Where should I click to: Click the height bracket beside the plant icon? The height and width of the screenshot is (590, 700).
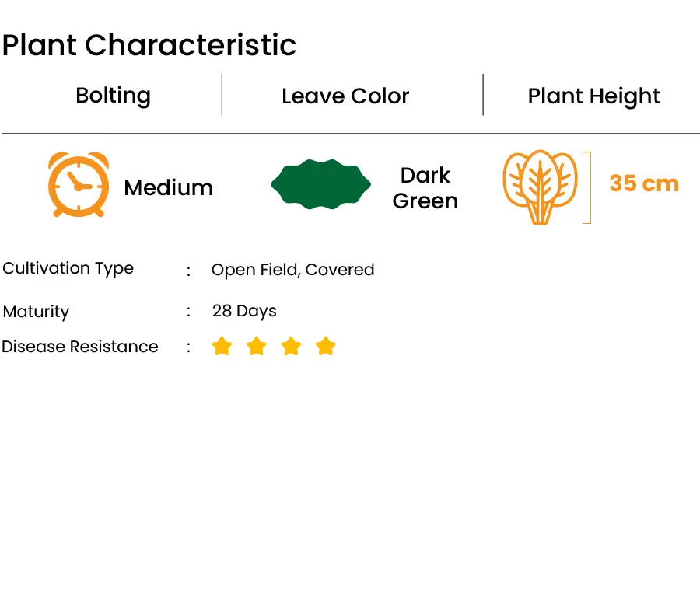pyautogui.click(x=587, y=187)
